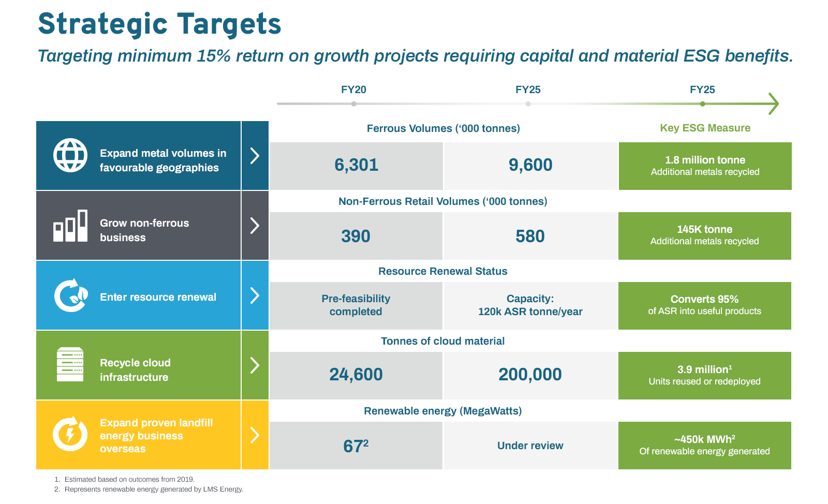The width and height of the screenshot is (828, 504).
Task: Click the Under review renewable energy cell
Action: [530, 446]
